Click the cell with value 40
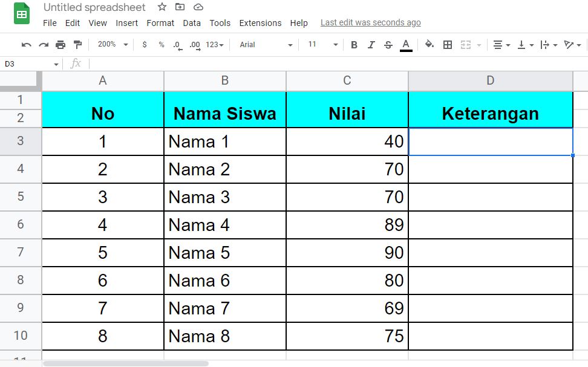The height and width of the screenshot is (367, 588). (347, 141)
